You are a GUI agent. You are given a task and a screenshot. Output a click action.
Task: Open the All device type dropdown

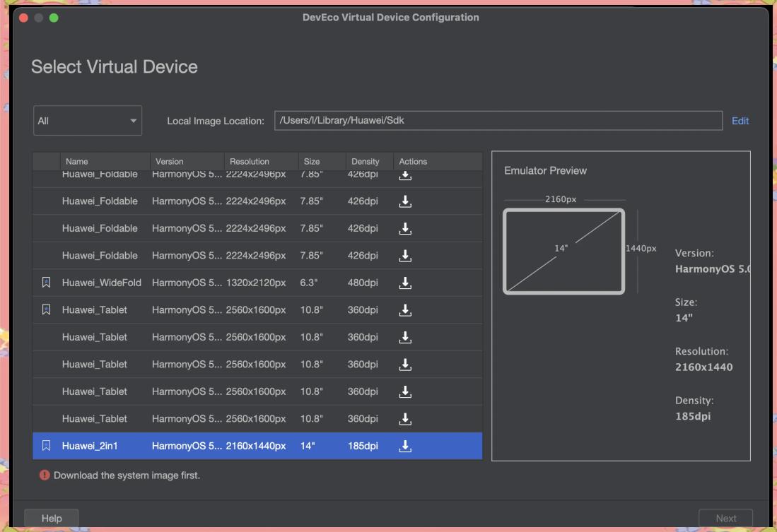click(x=87, y=120)
